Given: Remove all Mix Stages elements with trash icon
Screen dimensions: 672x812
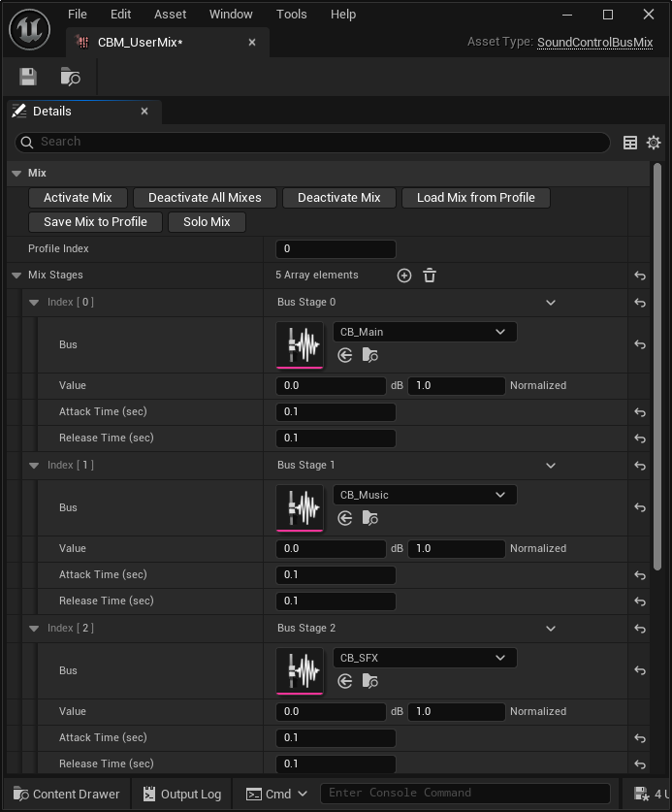Looking at the screenshot, I should click(430, 276).
